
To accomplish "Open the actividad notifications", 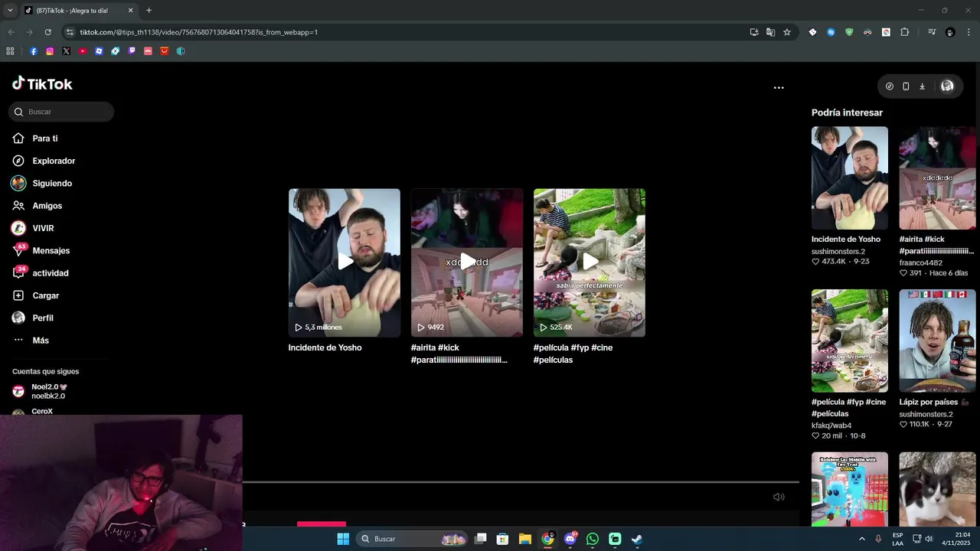I will pyautogui.click(x=41, y=273).
